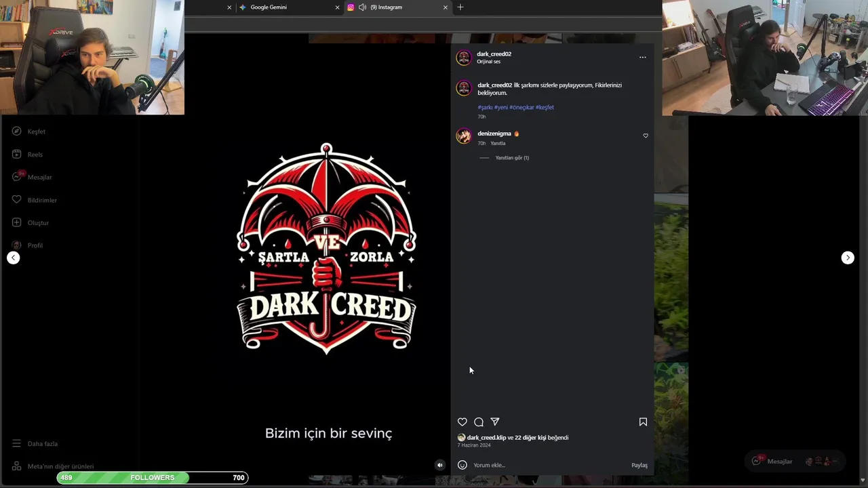The width and height of the screenshot is (868, 488).
Task: View the 22 diğer kişi likes list
Action: click(530, 438)
